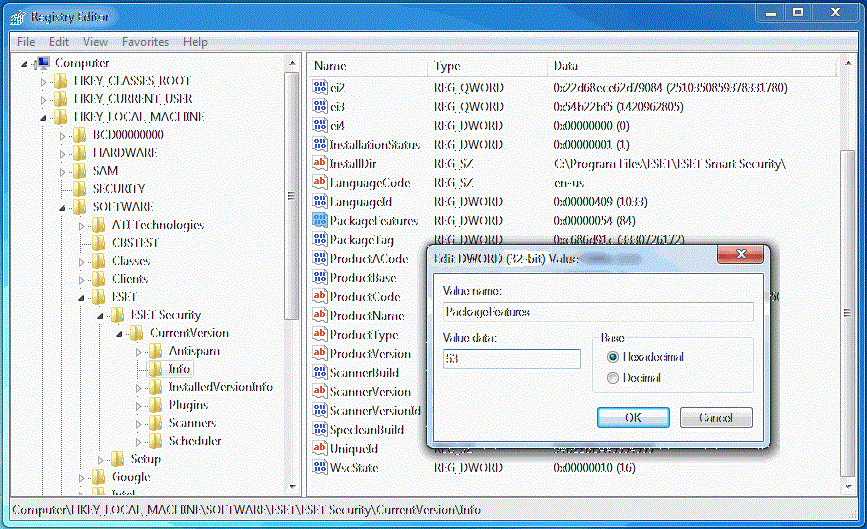Cancel the Edit DWORD dialog
The image size is (867, 529).
pos(715,418)
